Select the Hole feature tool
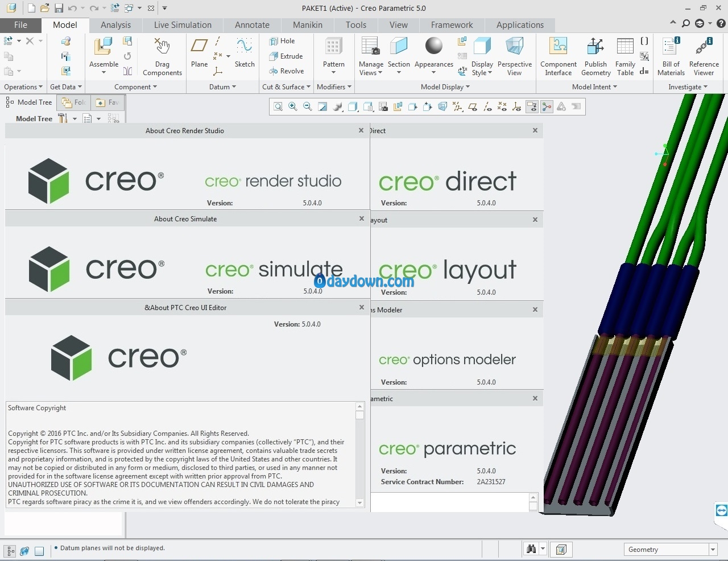 [x=282, y=41]
